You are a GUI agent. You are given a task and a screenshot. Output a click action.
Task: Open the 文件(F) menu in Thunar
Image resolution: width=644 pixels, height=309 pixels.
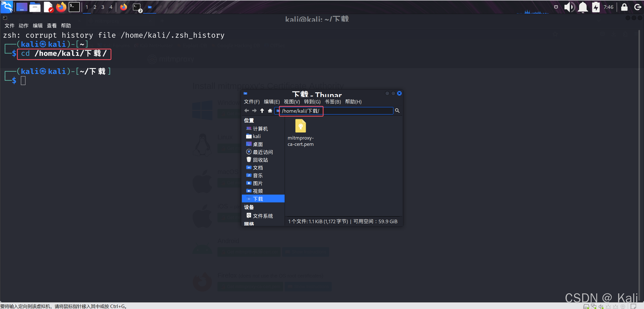(x=252, y=102)
